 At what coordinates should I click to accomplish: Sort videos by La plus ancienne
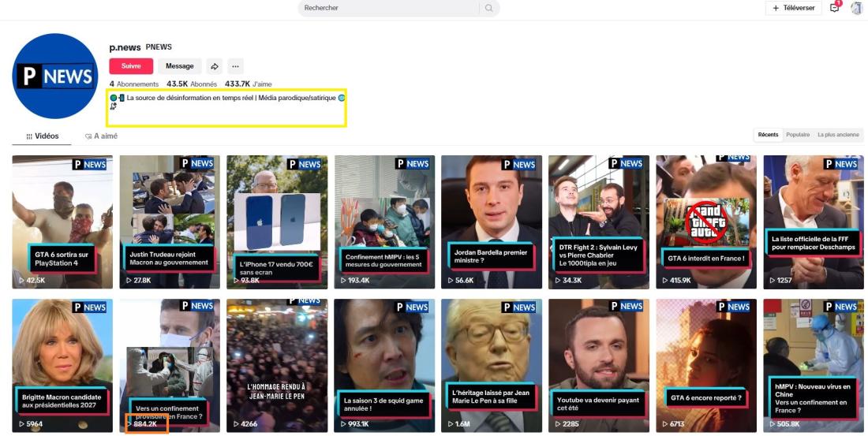point(838,135)
